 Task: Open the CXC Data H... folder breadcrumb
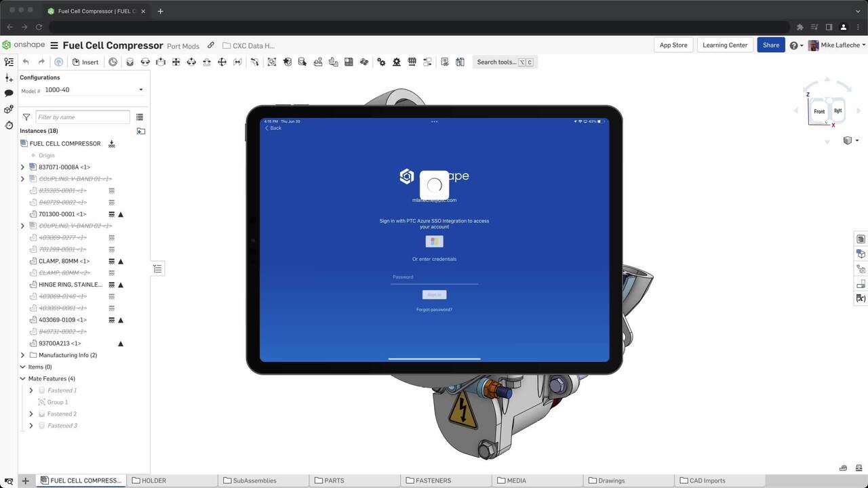coord(249,46)
